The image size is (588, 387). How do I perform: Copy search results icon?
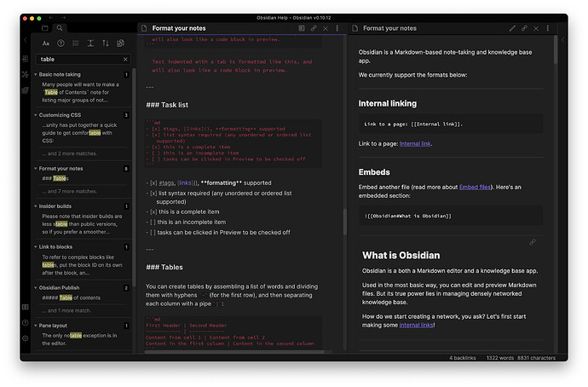(120, 43)
